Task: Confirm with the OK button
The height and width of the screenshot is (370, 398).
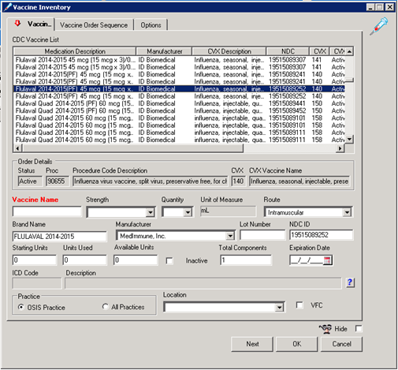Action: pos(297,344)
